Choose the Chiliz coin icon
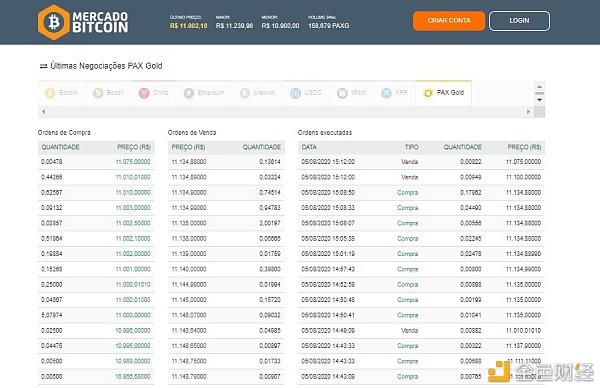 tap(144, 93)
